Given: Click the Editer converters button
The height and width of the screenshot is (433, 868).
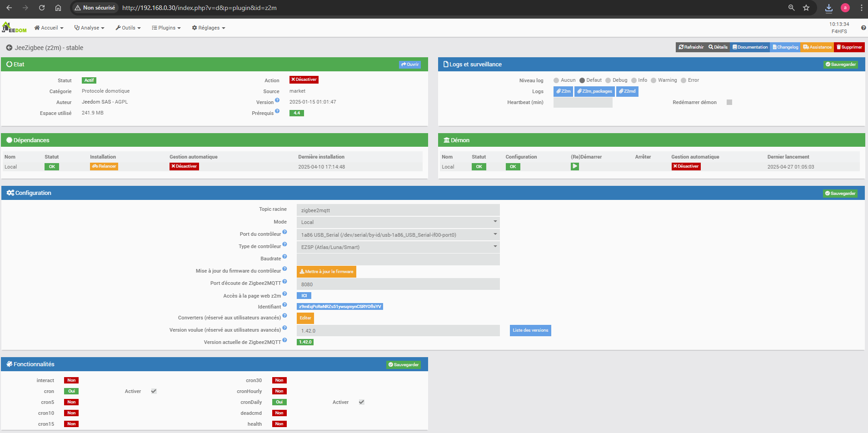Looking at the screenshot, I should point(305,318).
